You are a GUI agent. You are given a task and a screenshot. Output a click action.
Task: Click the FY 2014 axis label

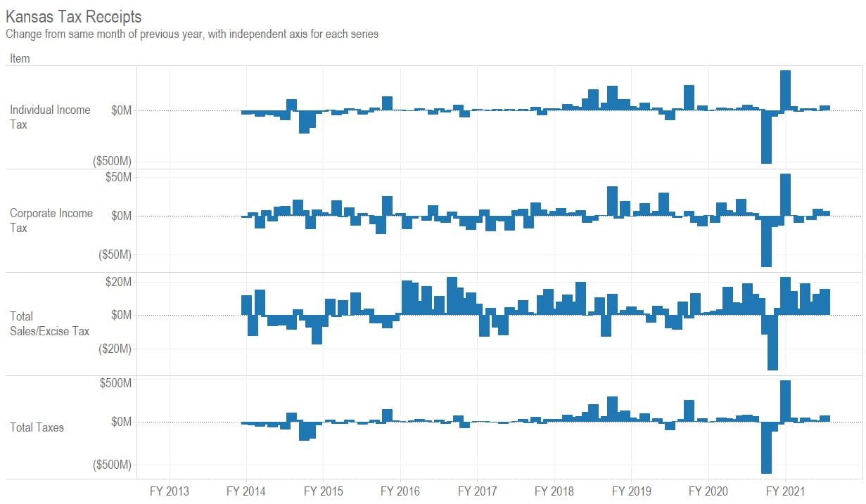pos(246,491)
